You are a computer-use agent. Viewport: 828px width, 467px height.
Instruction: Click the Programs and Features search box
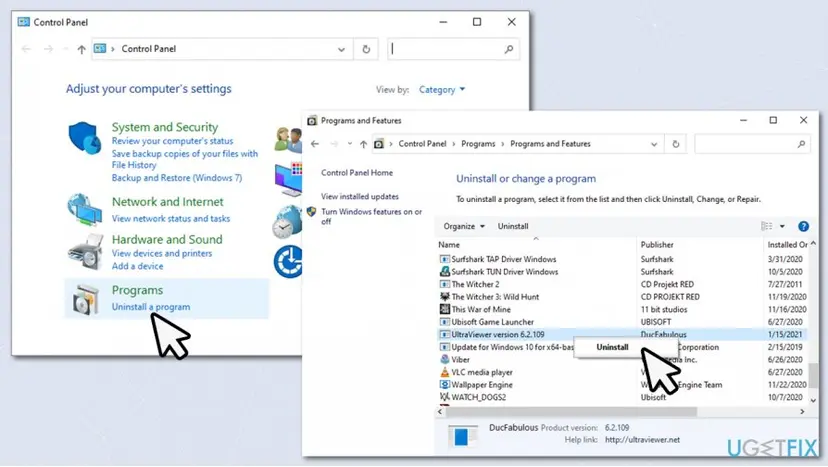(x=752, y=144)
